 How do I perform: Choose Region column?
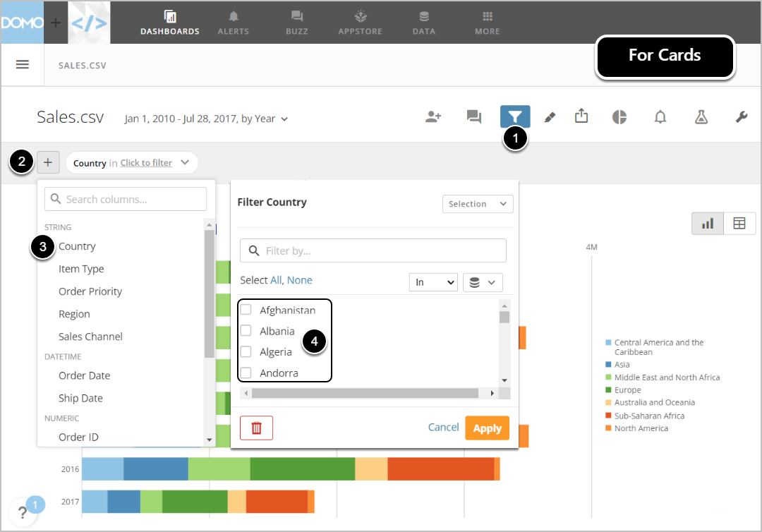point(74,314)
